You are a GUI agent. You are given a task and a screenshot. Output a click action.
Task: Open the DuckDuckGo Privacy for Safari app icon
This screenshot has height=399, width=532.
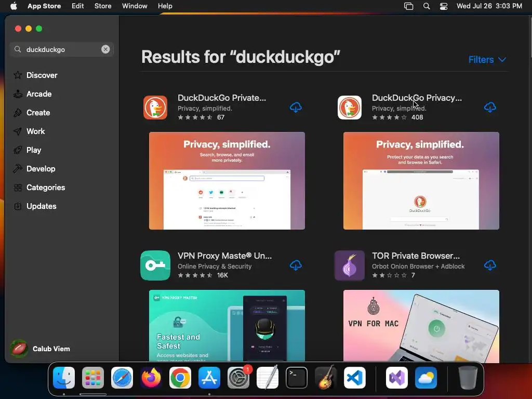350,108
